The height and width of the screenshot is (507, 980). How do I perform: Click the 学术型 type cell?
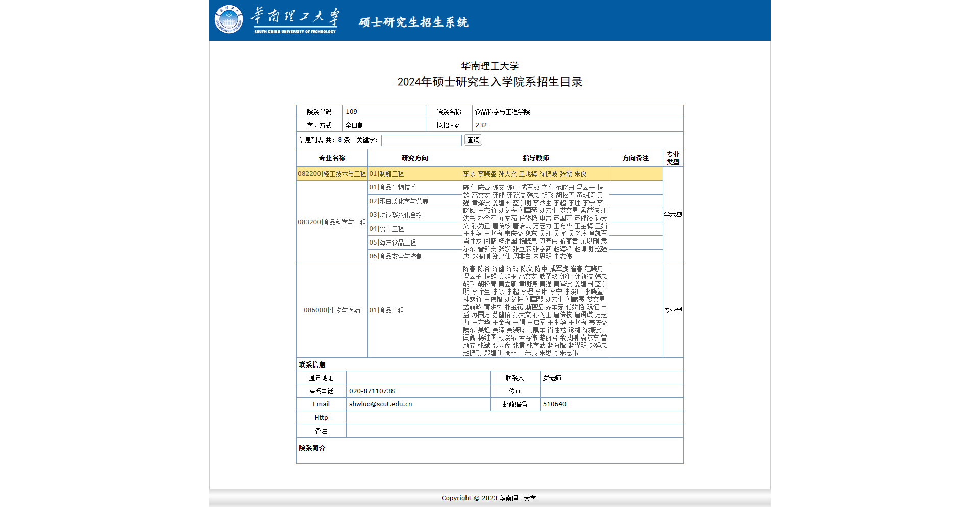pos(673,215)
